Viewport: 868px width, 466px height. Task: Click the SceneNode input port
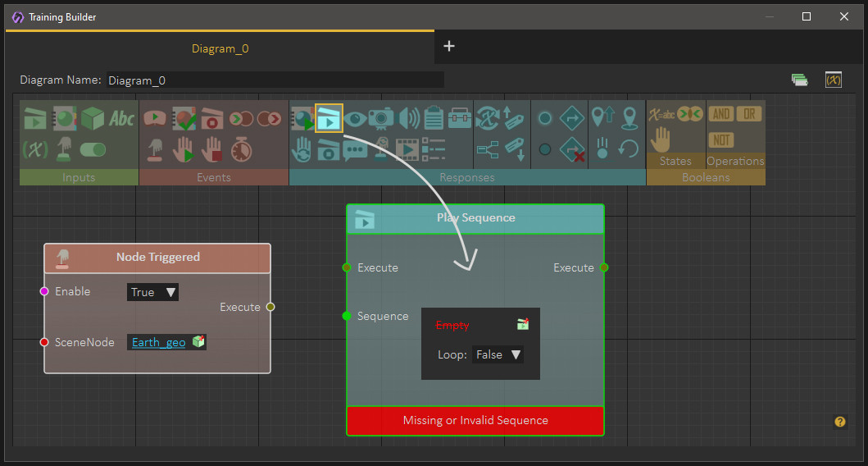click(44, 342)
